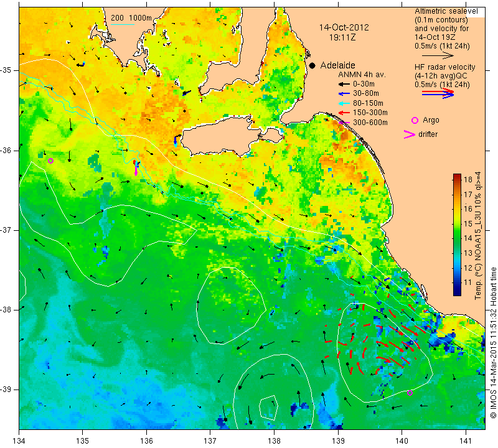Viewport: 498px width, 448px height.
Task: Click the Argo float marker near 140E 39S
Action: coord(410,393)
